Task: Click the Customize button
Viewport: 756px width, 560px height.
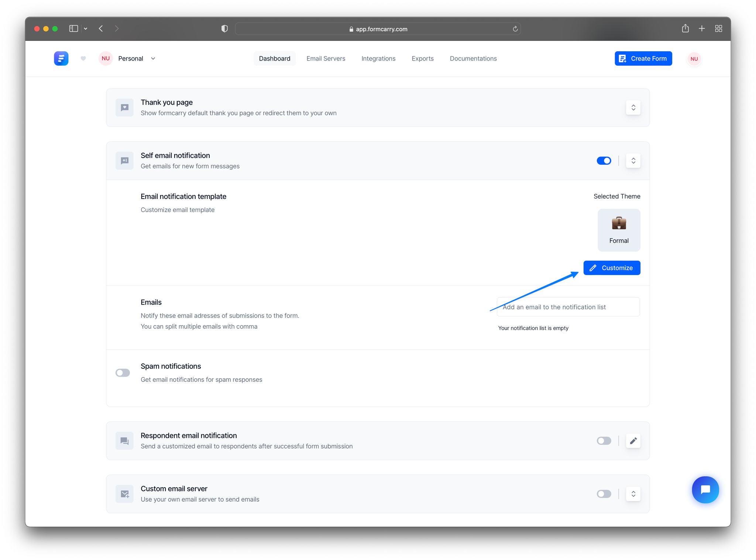Action: coord(612,268)
